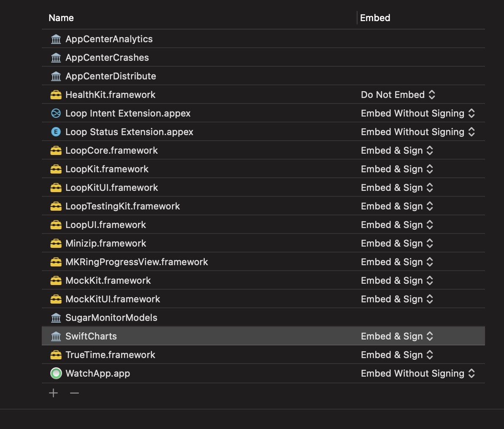Change the embed setting for LoopKit.framework

pos(397,169)
